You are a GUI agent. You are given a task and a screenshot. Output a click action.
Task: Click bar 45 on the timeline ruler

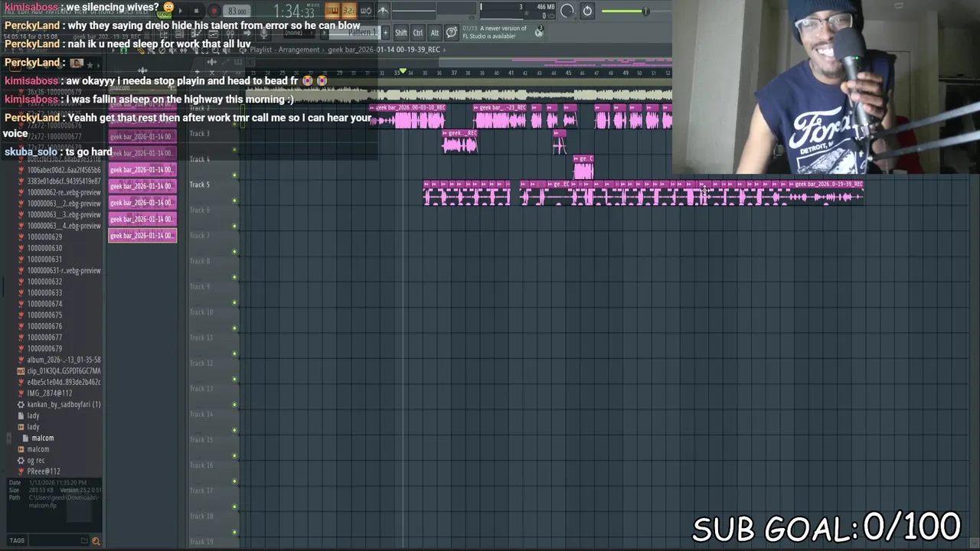[x=568, y=73]
